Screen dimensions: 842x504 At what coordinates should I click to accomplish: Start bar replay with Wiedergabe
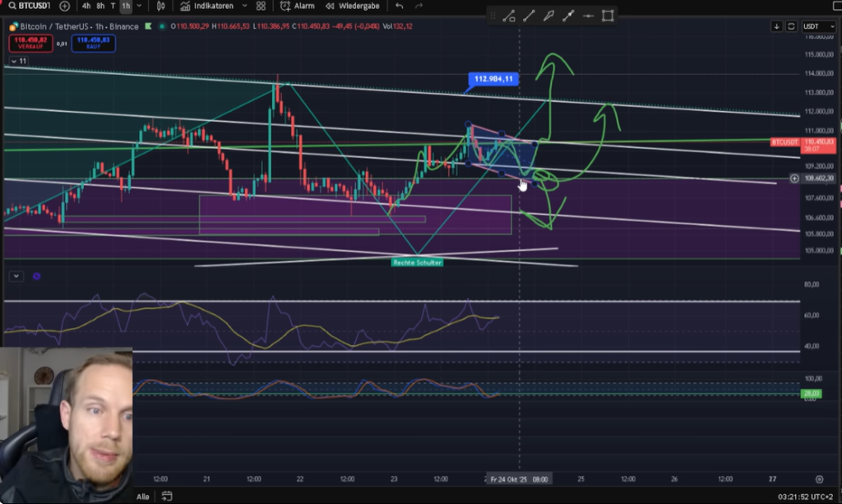click(352, 6)
